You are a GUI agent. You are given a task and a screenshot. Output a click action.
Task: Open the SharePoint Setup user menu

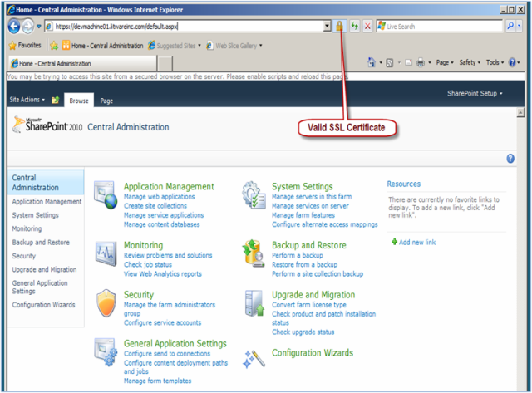pos(475,93)
